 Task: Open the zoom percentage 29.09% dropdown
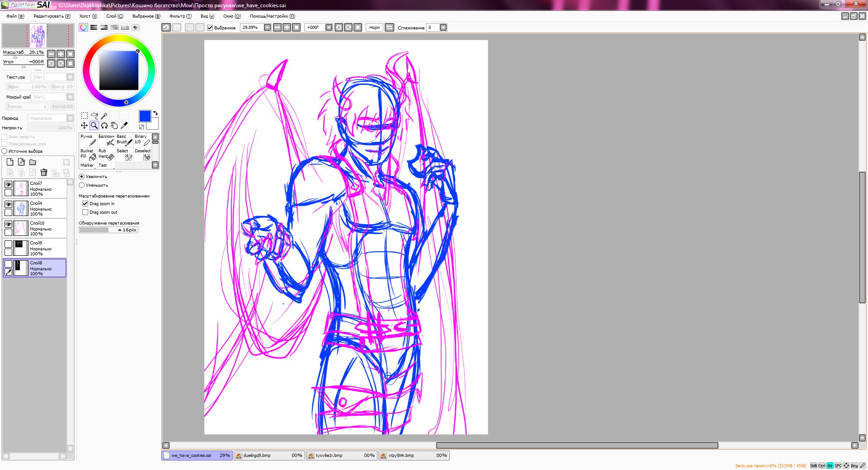267,28
